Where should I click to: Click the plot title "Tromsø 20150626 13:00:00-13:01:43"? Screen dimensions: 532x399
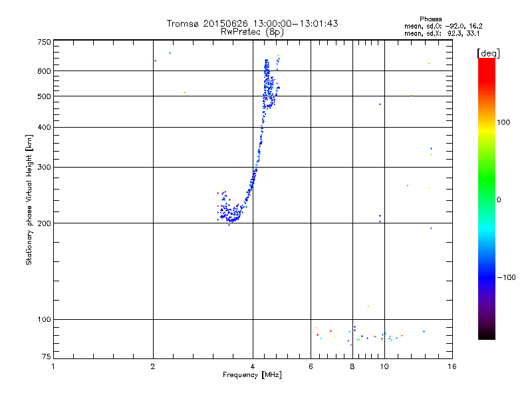click(x=252, y=23)
